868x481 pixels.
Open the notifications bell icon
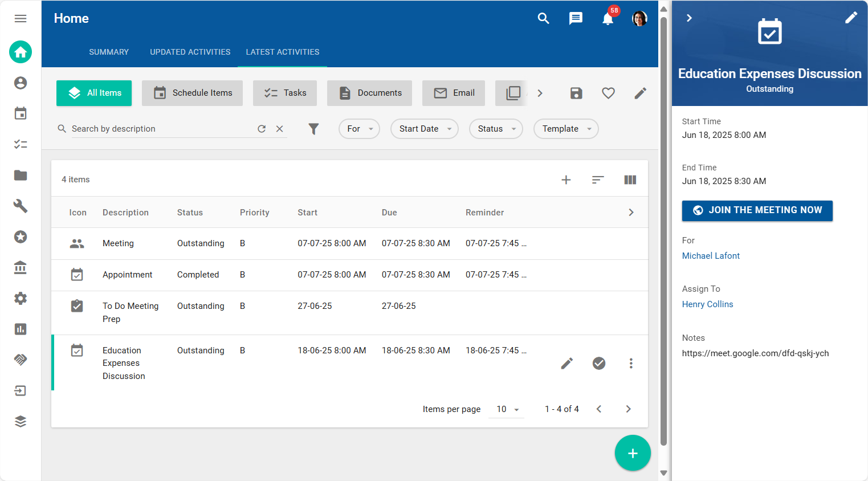coord(608,19)
